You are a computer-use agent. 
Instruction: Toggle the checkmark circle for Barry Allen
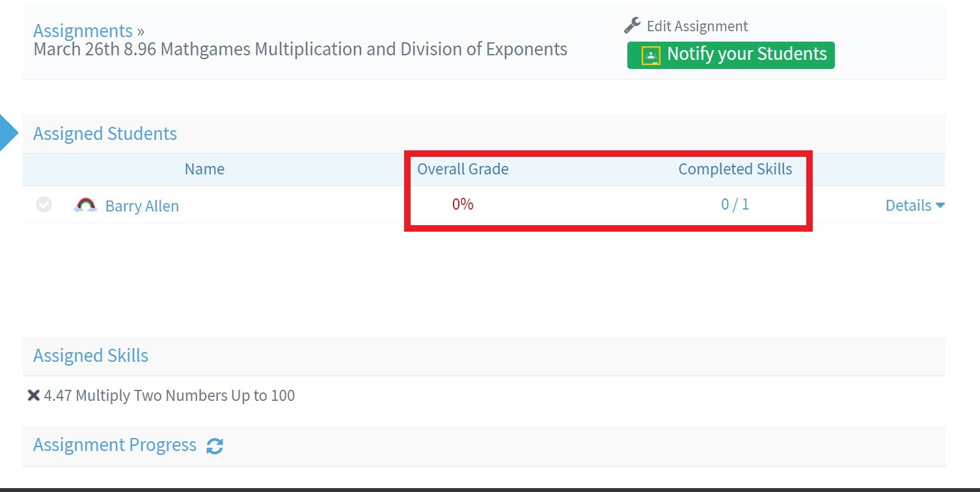(x=44, y=205)
